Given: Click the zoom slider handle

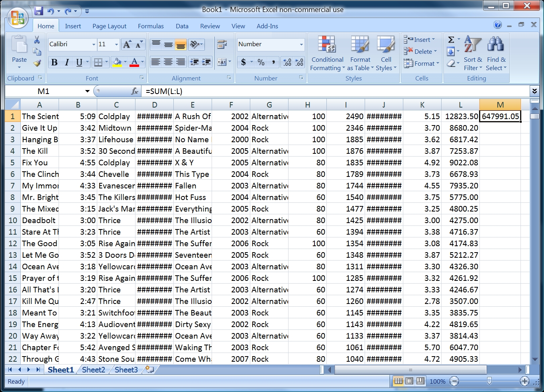Looking at the screenshot, I should [489, 381].
